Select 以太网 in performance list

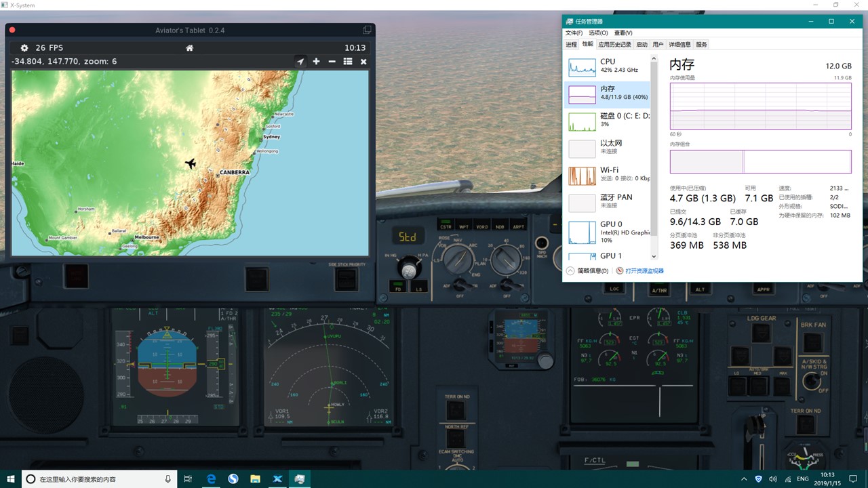pos(607,148)
